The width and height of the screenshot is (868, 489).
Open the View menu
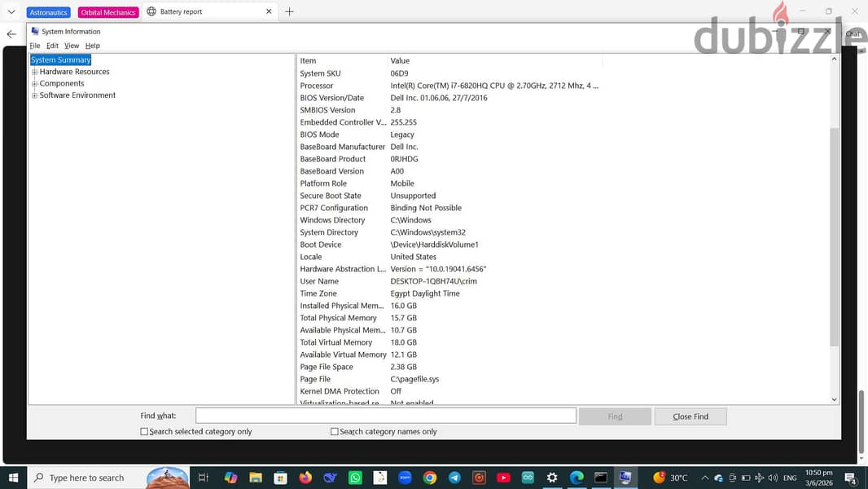coord(72,46)
